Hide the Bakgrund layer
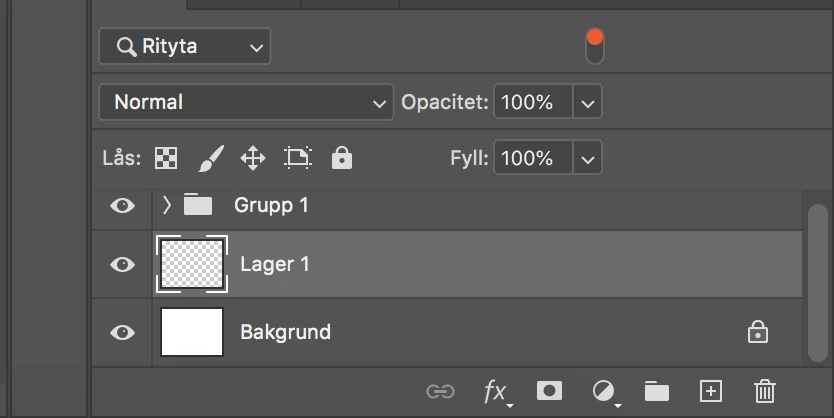834x418 pixels. (122, 332)
